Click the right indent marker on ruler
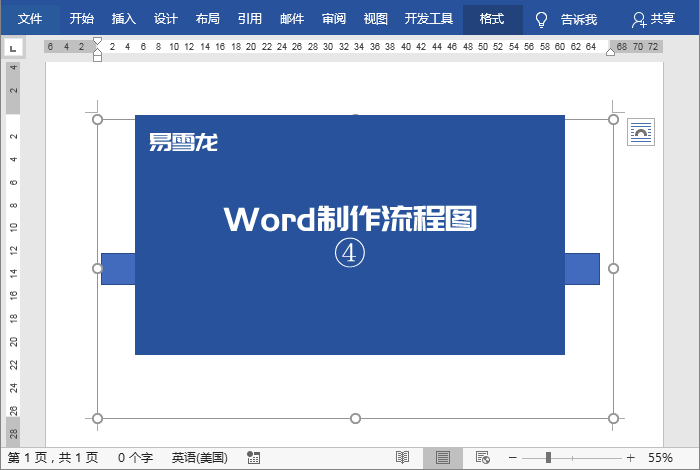Viewport: 700px width, 470px height. coord(610,52)
